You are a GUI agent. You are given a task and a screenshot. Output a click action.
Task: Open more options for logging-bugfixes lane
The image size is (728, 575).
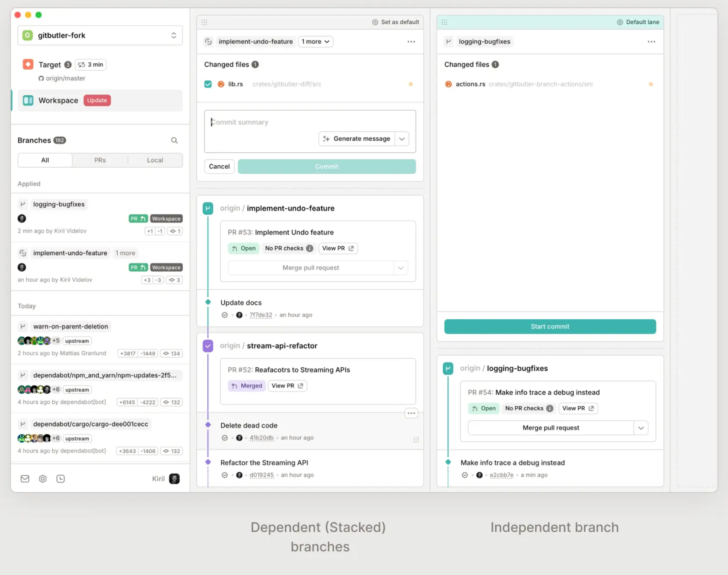652,42
